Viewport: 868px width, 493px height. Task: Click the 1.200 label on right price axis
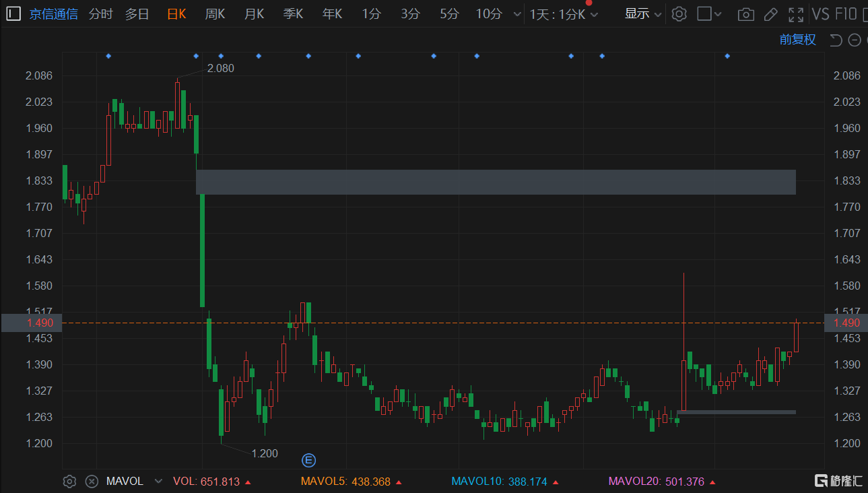847,443
